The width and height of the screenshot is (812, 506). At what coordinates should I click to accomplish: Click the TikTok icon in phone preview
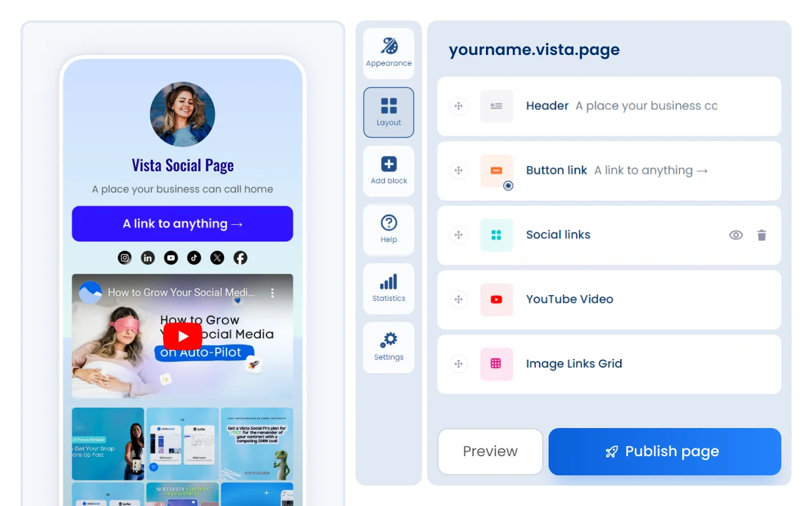(194, 257)
